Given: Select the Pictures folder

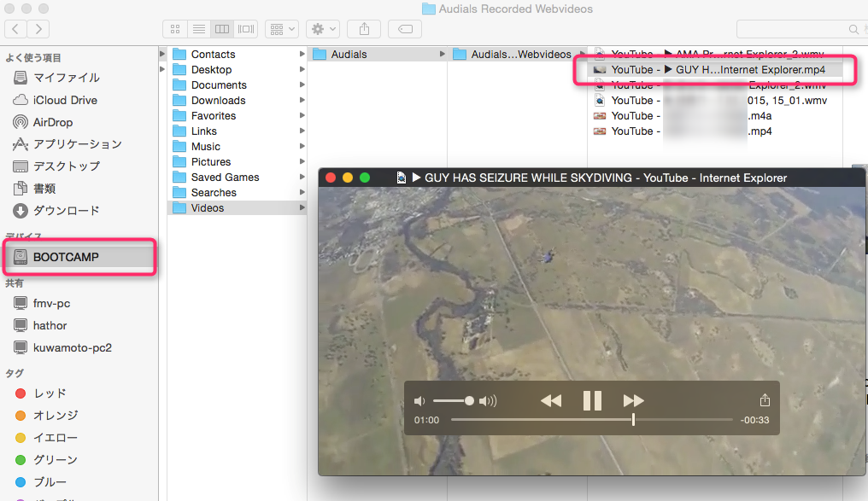Looking at the screenshot, I should tap(237, 161).
